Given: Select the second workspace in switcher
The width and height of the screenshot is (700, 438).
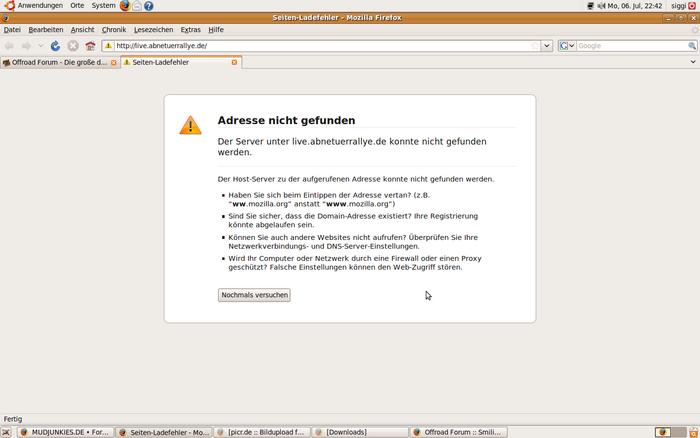Looking at the screenshot, I should coord(679,432).
